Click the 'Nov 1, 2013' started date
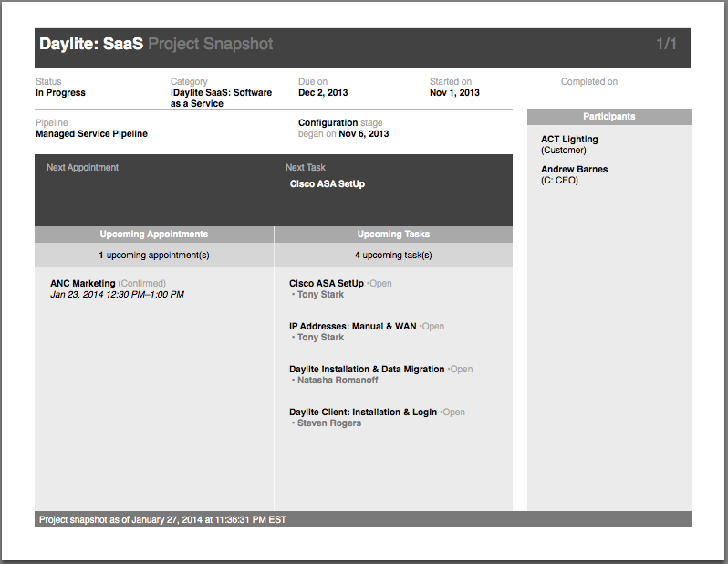Viewport: 728px width, 564px height. tap(454, 92)
